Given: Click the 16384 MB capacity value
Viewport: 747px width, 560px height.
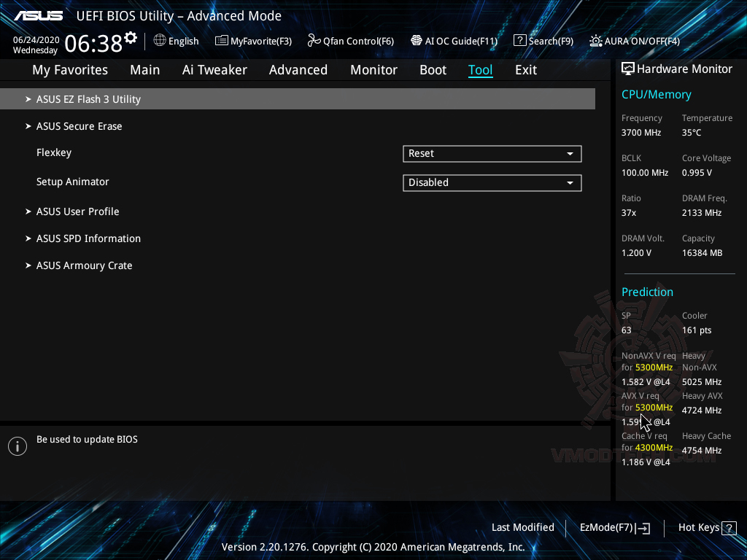Looking at the screenshot, I should pyautogui.click(x=702, y=253).
